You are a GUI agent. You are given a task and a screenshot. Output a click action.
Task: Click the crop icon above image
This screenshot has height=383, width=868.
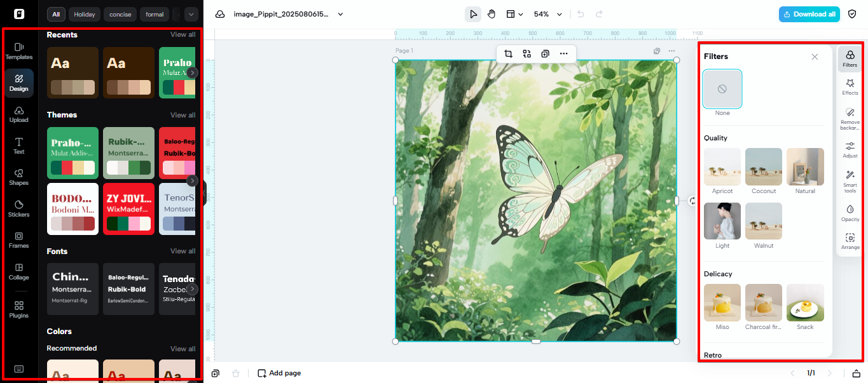pos(508,54)
